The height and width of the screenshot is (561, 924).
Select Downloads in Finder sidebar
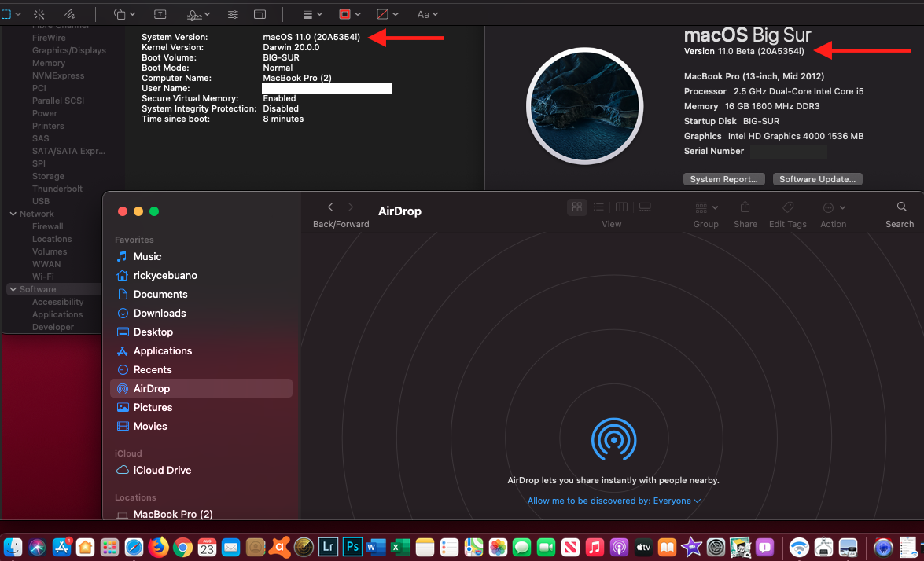coord(201,313)
